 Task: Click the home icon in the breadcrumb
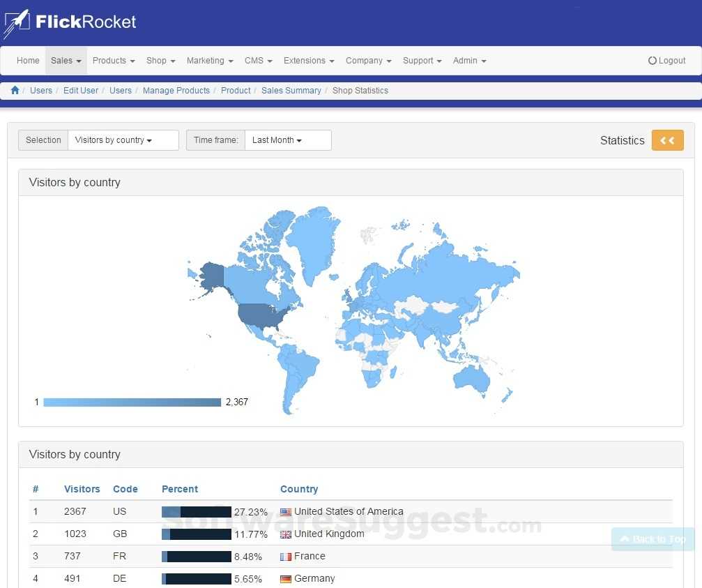click(x=15, y=90)
